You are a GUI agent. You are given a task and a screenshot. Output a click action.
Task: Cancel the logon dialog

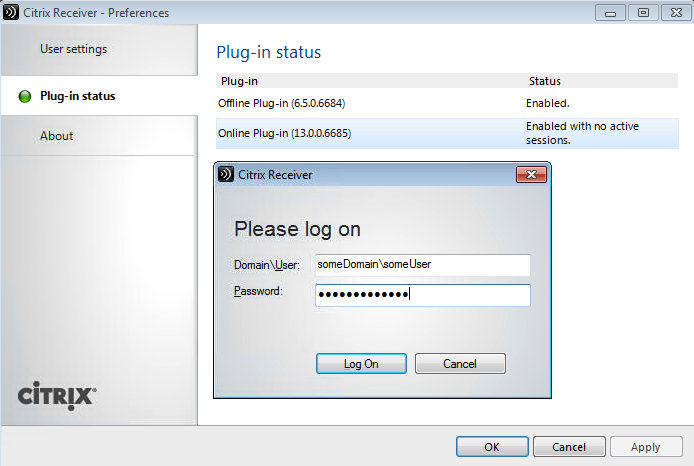tap(460, 363)
